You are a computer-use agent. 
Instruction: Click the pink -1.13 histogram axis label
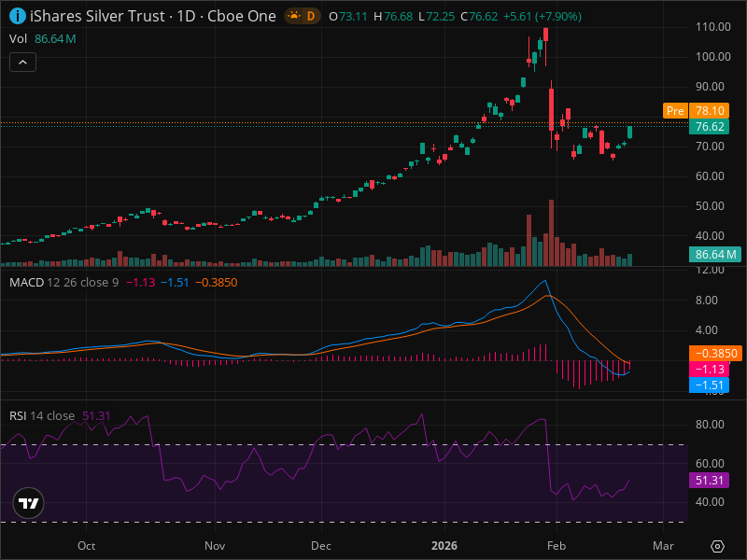(x=709, y=369)
